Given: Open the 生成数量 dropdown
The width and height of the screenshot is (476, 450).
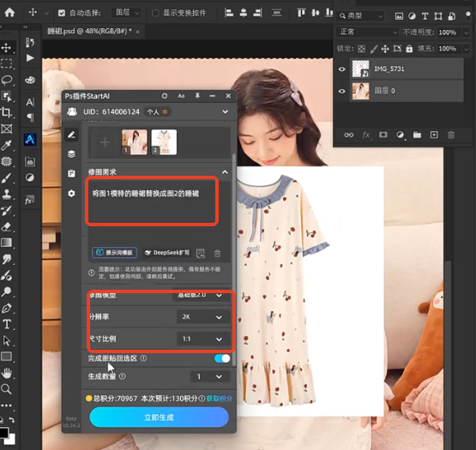Looking at the screenshot, I should tap(210, 376).
